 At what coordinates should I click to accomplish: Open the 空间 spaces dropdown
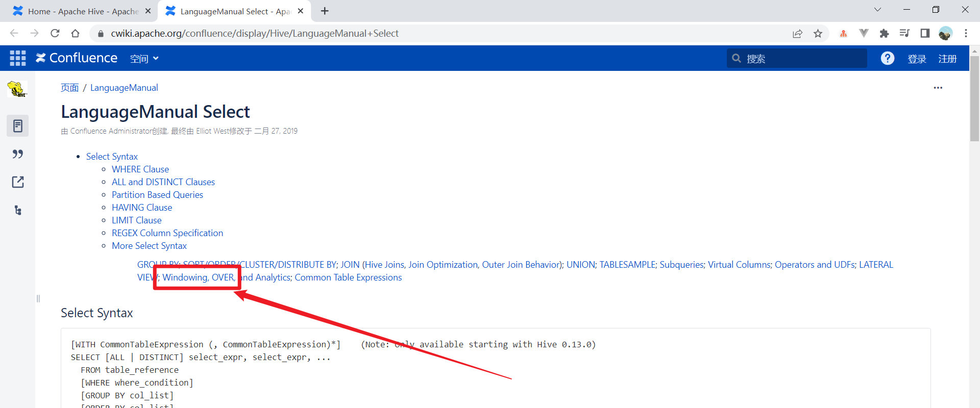coord(144,59)
